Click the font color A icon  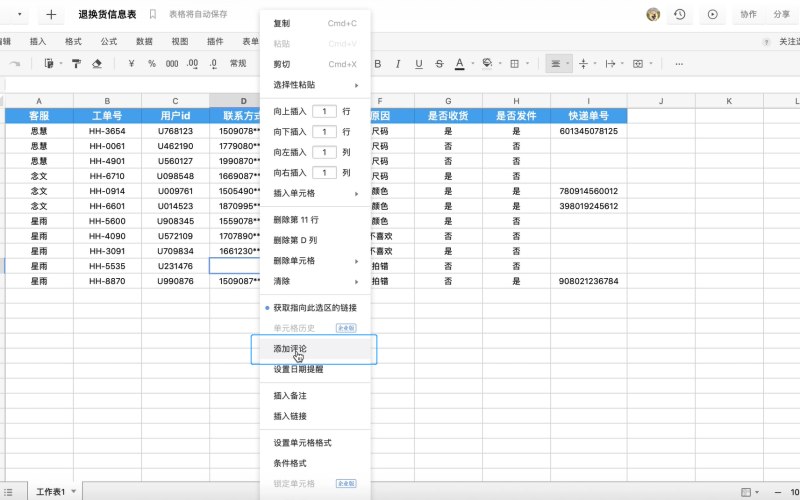pyautogui.click(x=460, y=64)
